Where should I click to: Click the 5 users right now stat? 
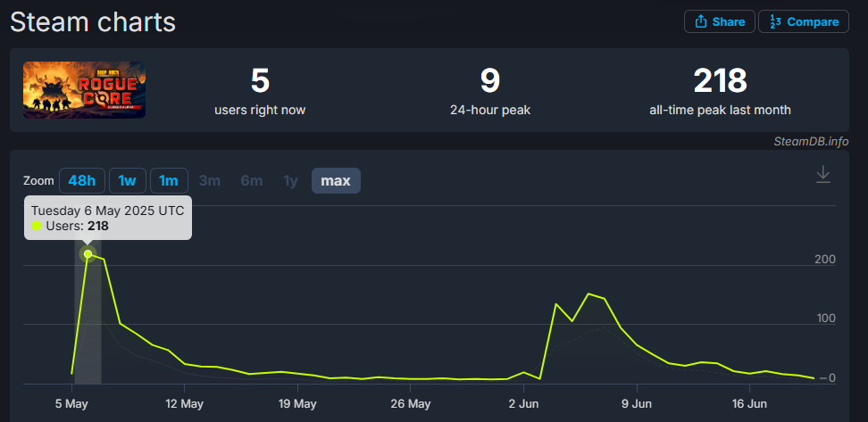click(260, 91)
